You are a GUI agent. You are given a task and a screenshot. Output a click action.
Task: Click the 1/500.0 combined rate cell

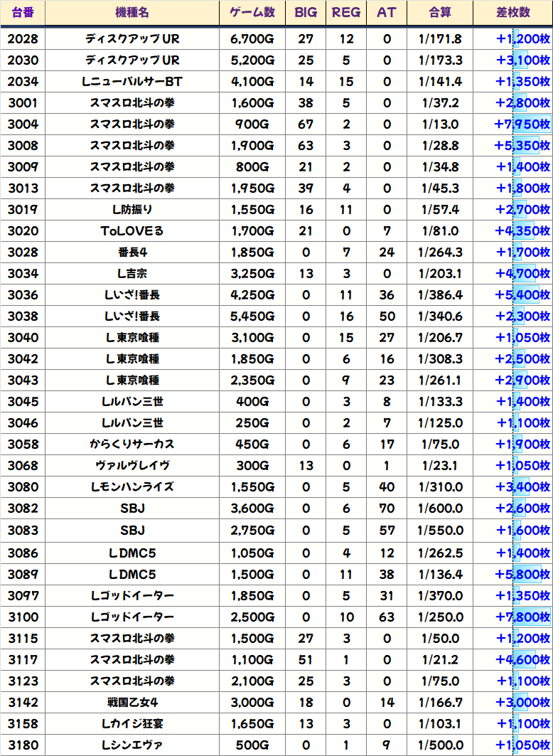[x=440, y=745]
